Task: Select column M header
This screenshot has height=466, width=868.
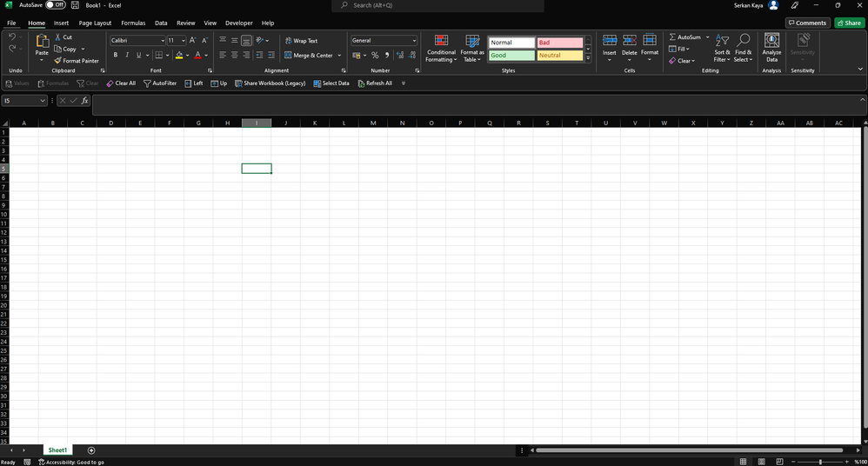Action: click(x=373, y=123)
